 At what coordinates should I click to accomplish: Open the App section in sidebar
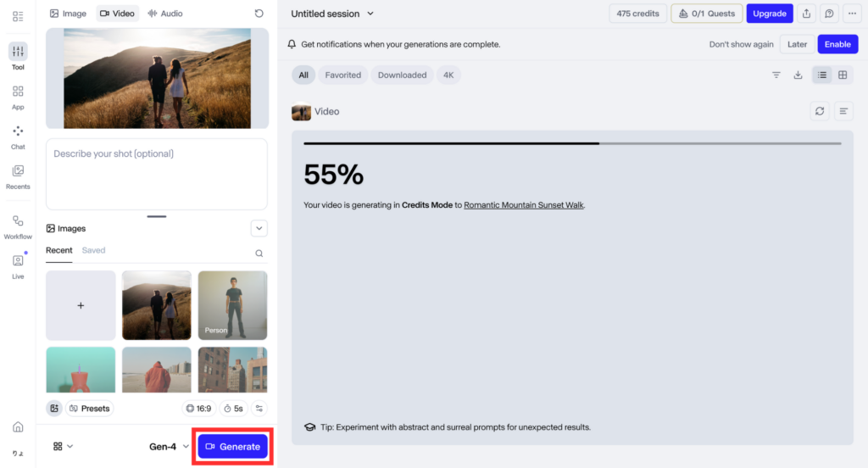pos(18,97)
